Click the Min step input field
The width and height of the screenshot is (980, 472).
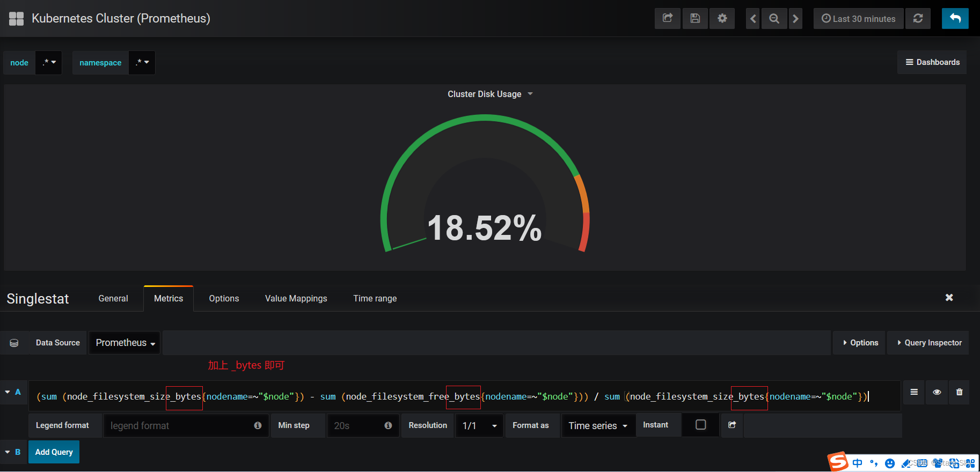(x=363, y=425)
